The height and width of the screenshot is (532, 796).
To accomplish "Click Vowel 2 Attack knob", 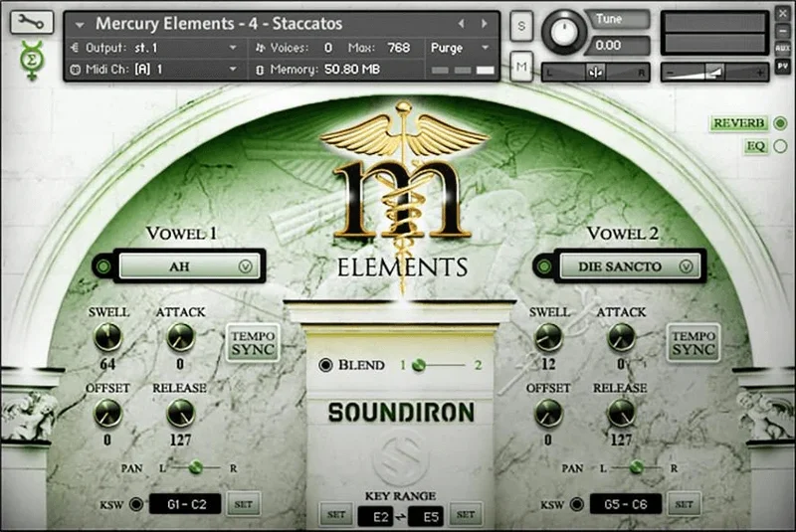I will pos(621,337).
